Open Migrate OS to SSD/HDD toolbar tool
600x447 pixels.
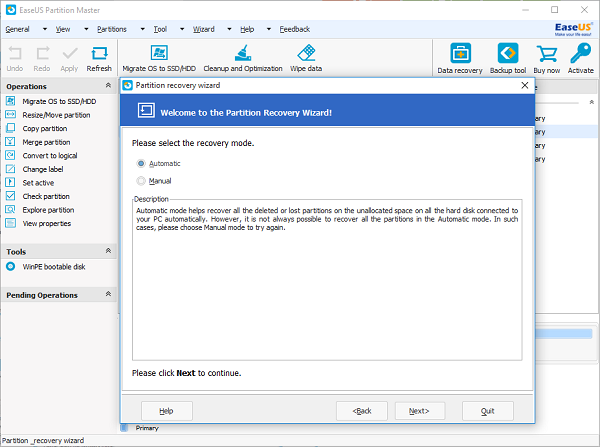pyautogui.click(x=159, y=58)
